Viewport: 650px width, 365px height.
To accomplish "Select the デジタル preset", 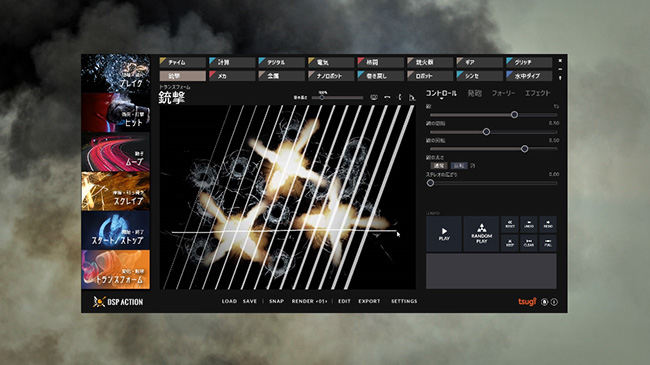I will click(x=281, y=62).
